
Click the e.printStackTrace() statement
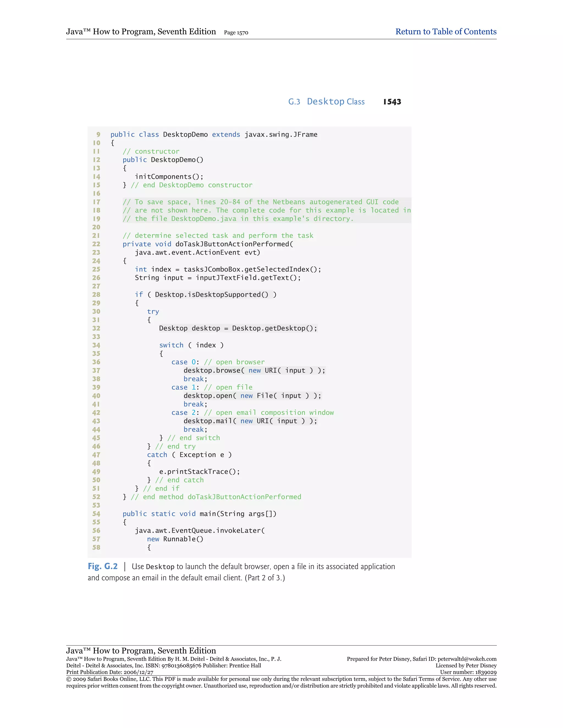199,471
